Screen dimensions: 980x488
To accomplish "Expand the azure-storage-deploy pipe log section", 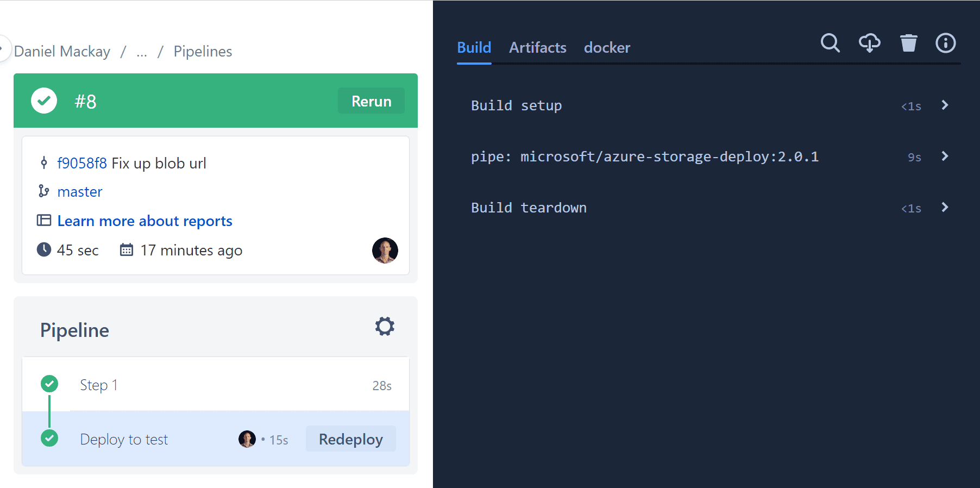I will [x=945, y=157].
